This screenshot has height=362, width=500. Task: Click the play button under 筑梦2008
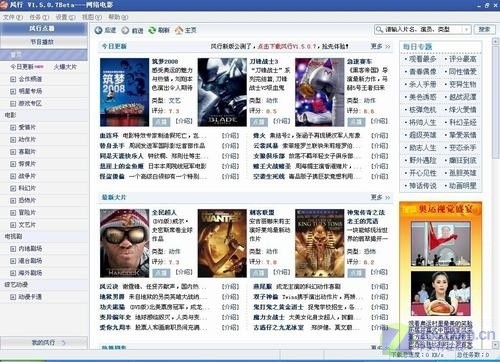point(161,122)
